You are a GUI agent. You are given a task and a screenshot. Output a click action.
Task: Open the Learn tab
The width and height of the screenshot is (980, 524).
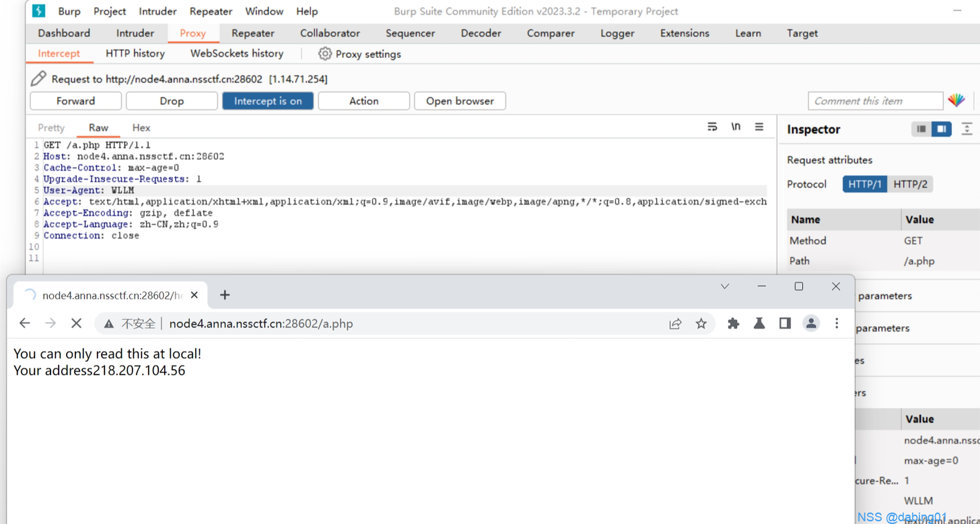748,33
